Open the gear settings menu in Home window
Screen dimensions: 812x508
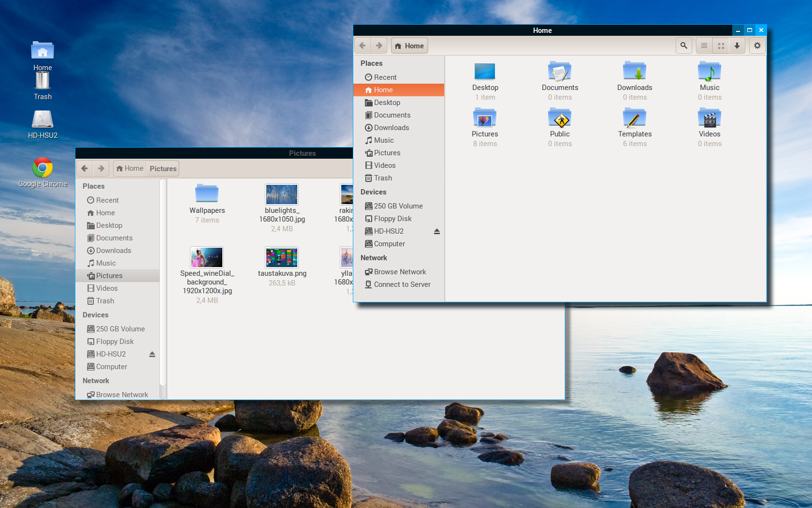[757, 45]
